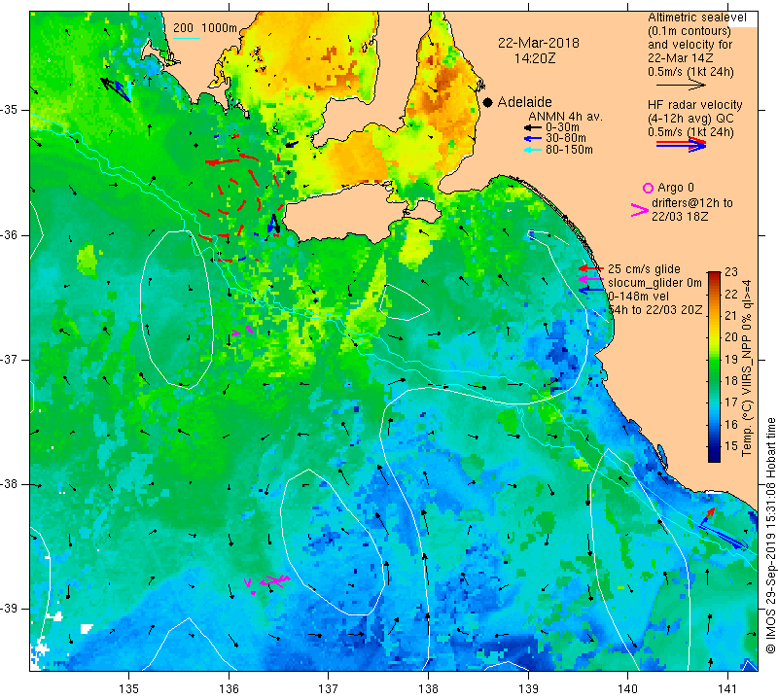This screenshot has height=700, width=778.
Task: Click the cyan 80-150m ANMN arrow
Action: click(533, 150)
